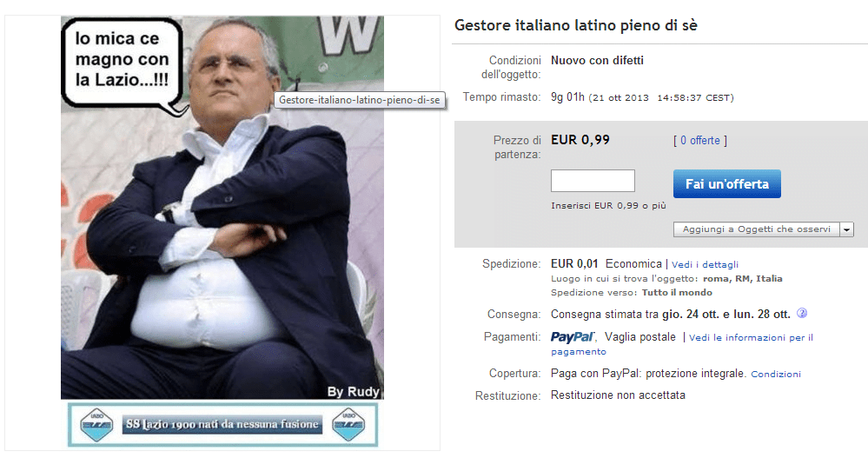Click the left Lazio crest in the banner
The width and height of the screenshot is (868, 458).
point(96,425)
